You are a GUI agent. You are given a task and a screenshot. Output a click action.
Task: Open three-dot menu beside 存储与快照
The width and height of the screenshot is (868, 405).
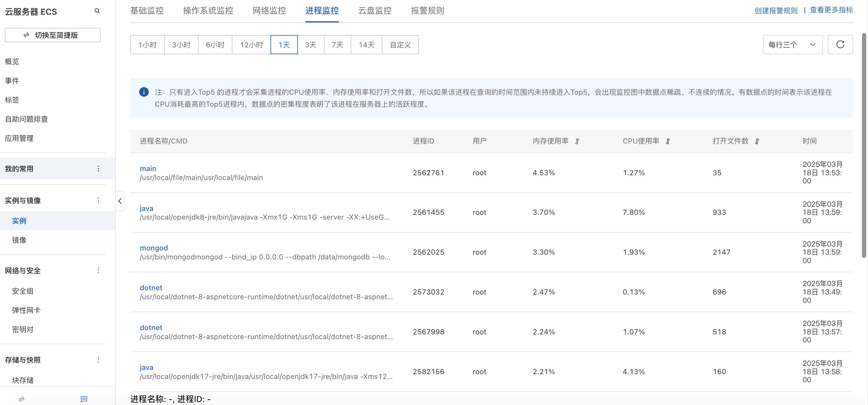pyautogui.click(x=98, y=359)
